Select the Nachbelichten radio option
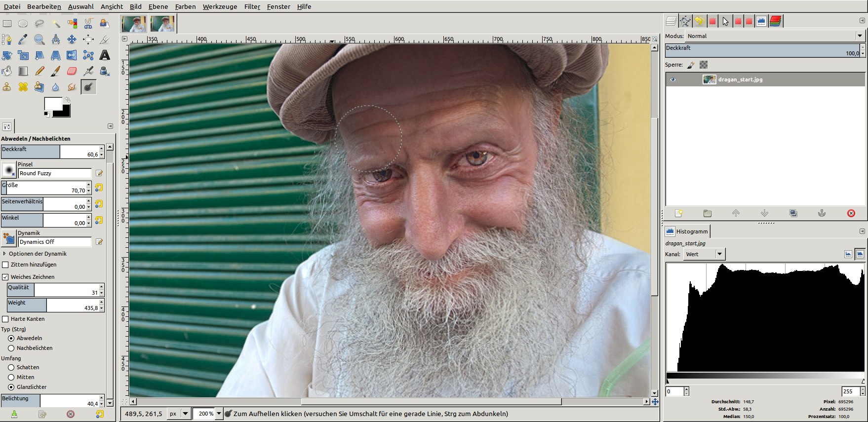 (11, 348)
